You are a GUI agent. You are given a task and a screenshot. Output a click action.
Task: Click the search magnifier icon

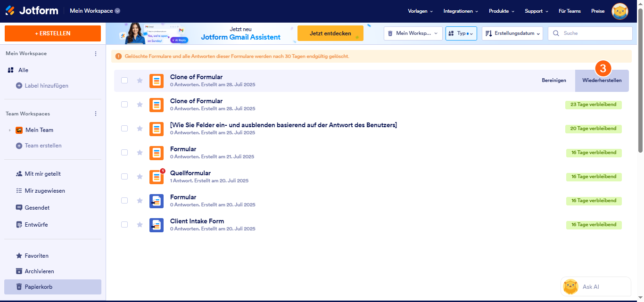click(x=556, y=33)
